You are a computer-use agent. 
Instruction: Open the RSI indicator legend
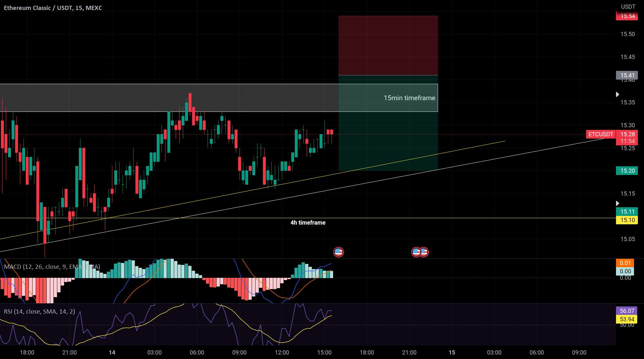[x=39, y=312]
